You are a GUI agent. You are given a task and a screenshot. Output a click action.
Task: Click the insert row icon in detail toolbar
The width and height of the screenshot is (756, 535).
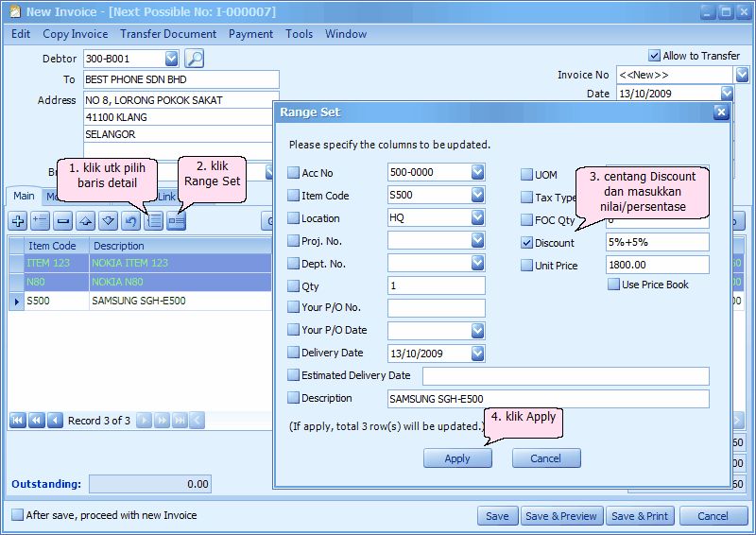[41, 220]
